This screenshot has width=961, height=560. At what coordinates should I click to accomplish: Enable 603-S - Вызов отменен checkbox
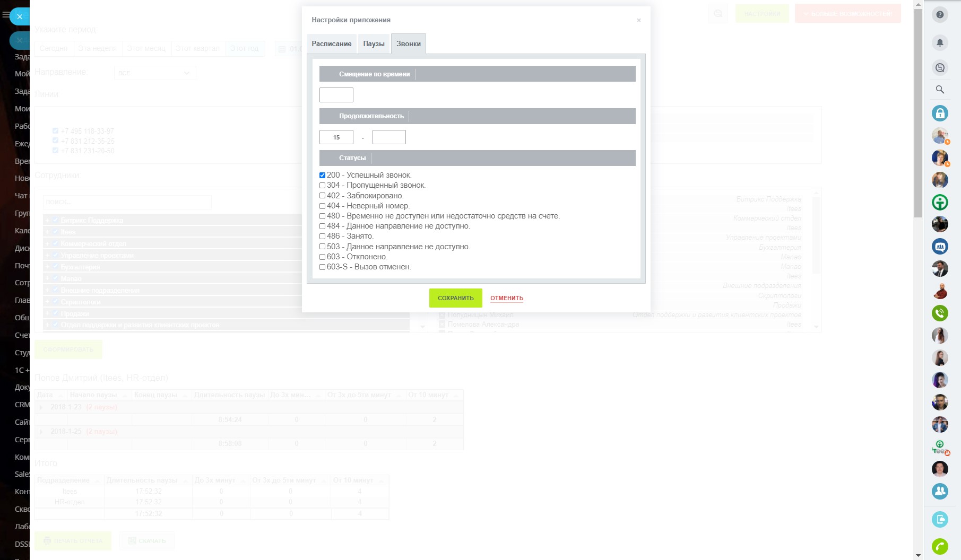click(x=322, y=267)
